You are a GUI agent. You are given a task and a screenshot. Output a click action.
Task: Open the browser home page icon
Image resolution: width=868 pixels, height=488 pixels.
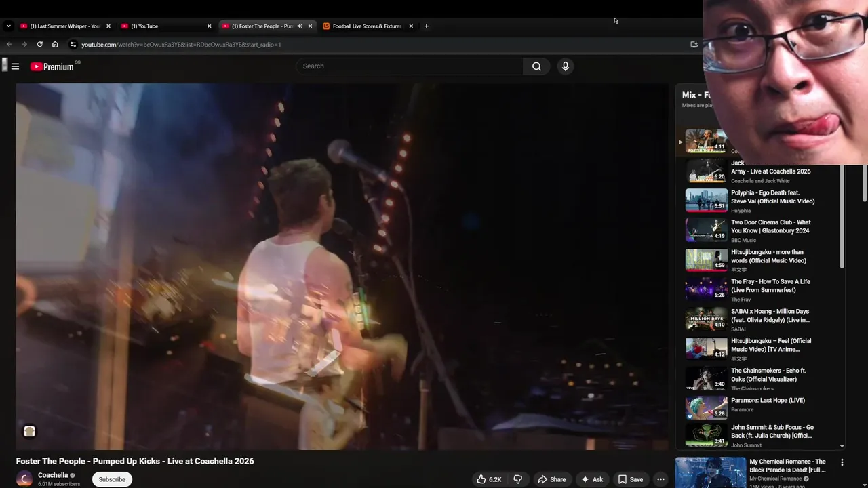point(55,45)
